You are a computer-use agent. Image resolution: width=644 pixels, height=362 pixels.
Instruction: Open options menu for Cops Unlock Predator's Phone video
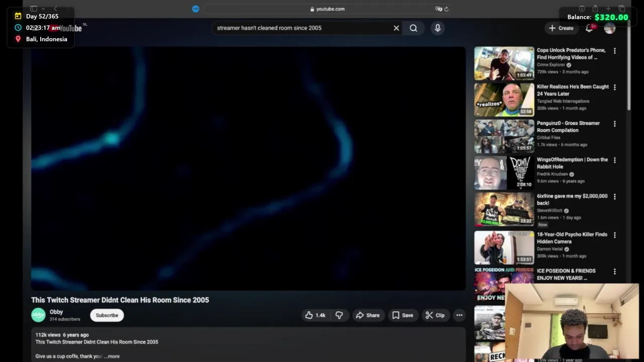tap(614, 51)
